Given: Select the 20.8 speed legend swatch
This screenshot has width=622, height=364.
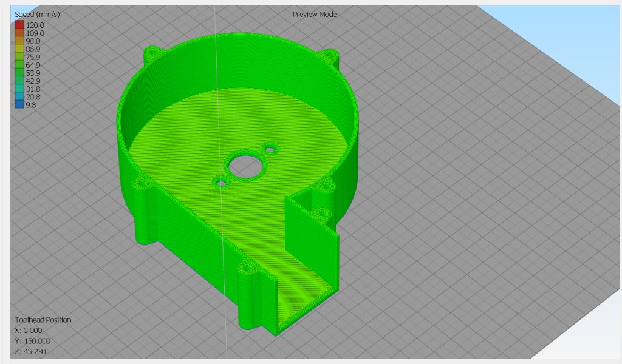Looking at the screenshot, I should coord(19,96).
